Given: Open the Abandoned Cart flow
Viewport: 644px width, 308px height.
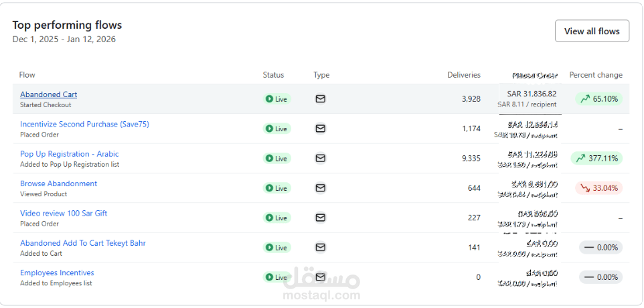Looking at the screenshot, I should pos(48,94).
